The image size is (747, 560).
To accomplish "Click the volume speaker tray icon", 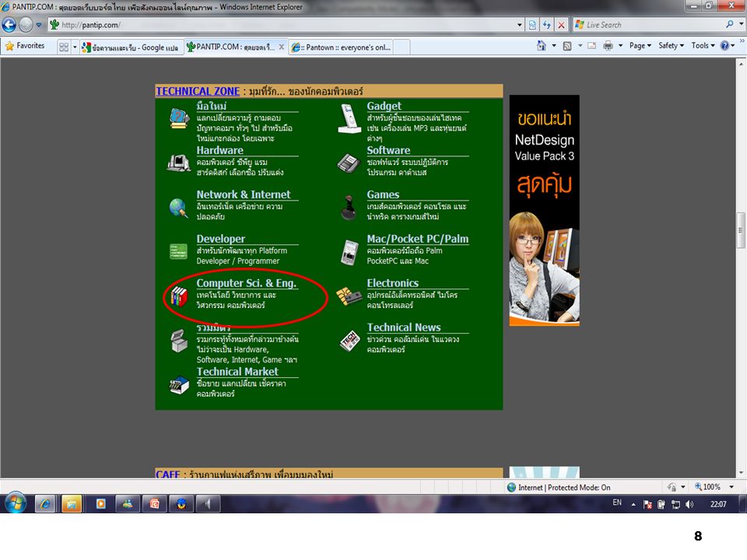I will [x=689, y=504].
